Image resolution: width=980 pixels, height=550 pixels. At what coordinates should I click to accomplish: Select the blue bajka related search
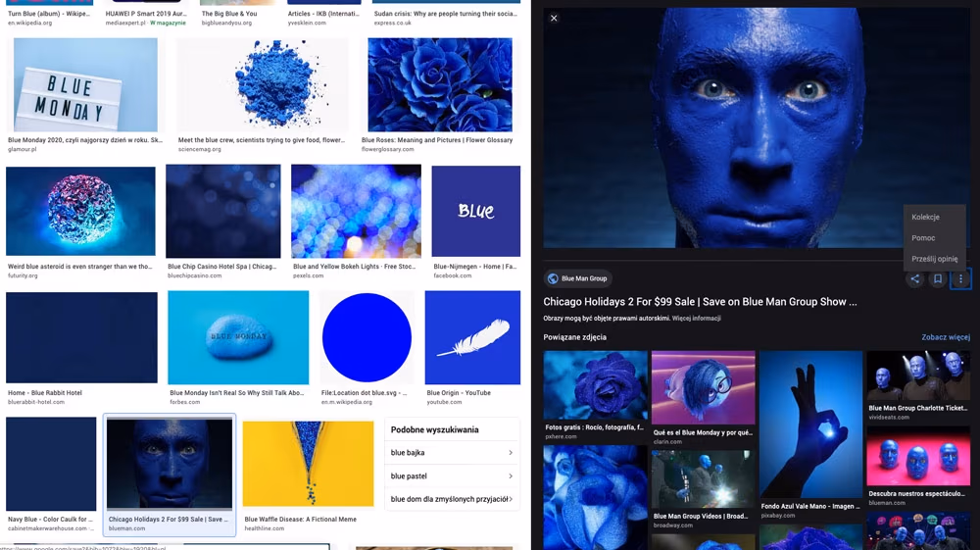tap(452, 453)
